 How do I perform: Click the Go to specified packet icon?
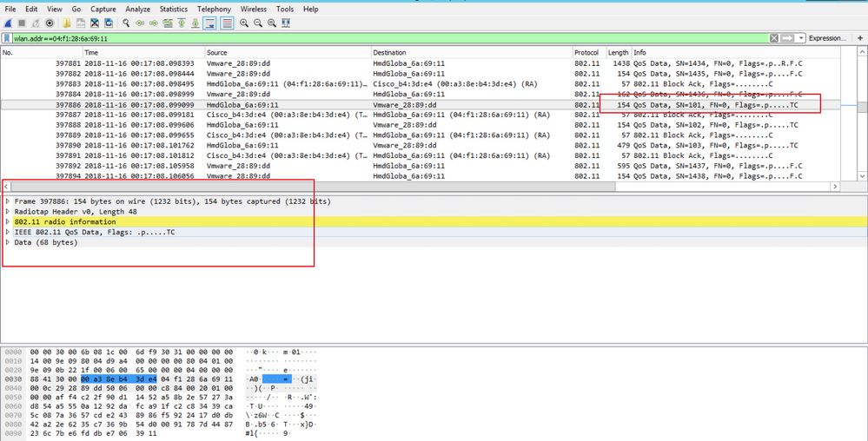coord(168,23)
